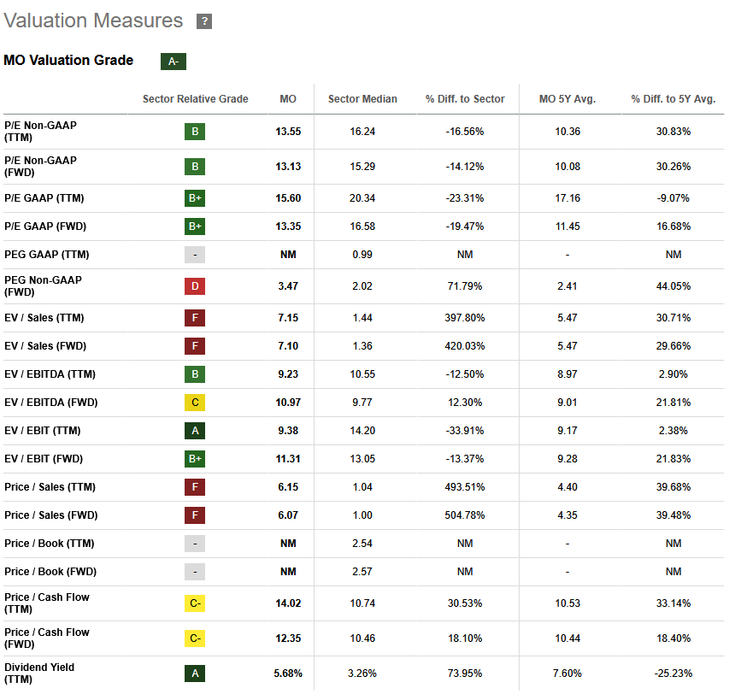Open the Price / Sales (FWD) metric label
Screen dimensions: 741x700
click(x=51, y=515)
